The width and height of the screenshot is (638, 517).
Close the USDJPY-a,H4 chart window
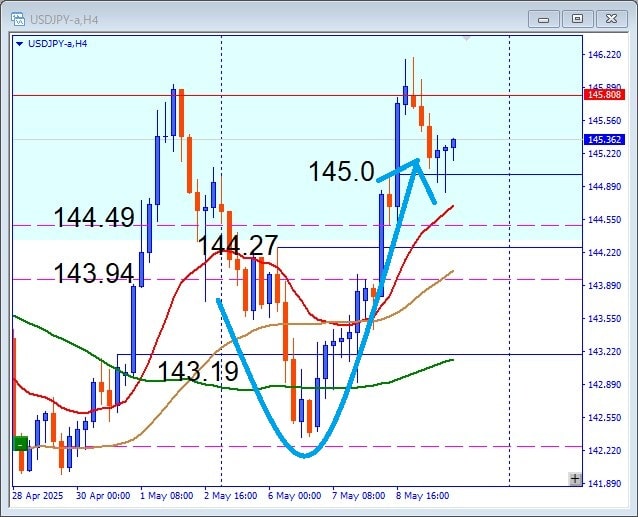[x=611, y=19]
